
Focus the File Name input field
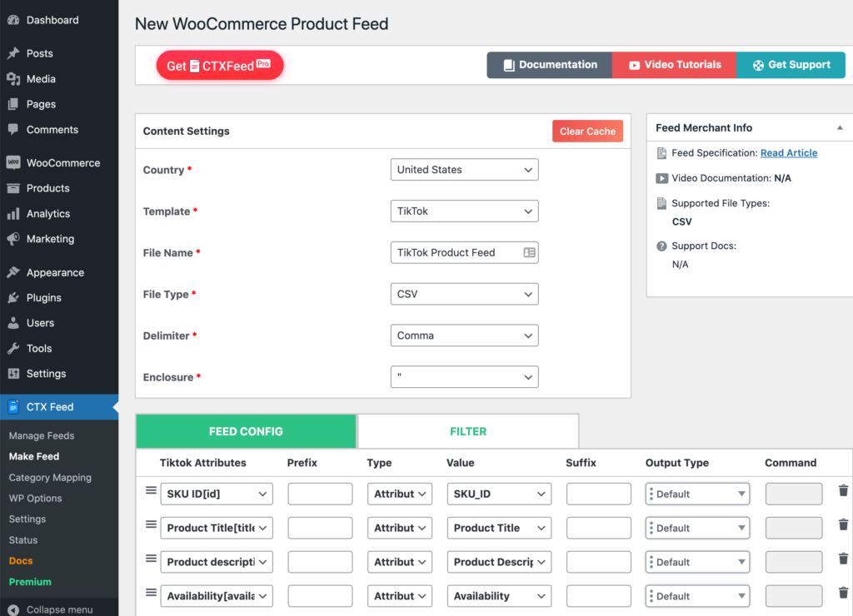pyautogui.click(x=464, y=252)
